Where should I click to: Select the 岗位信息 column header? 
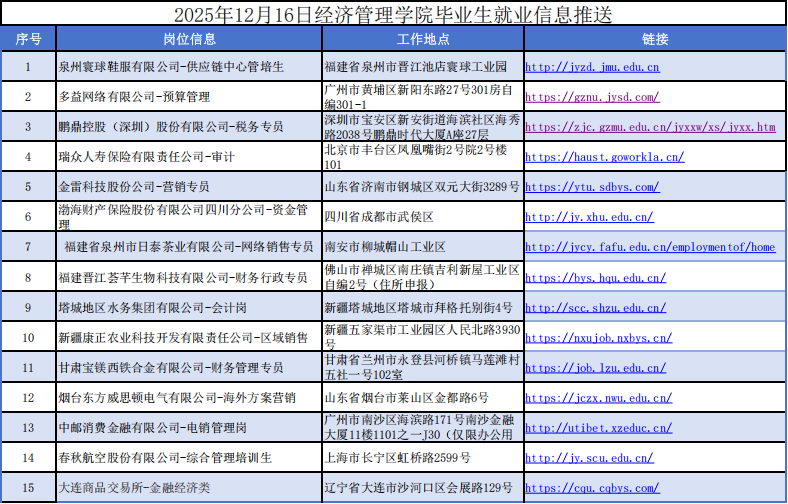point(189,39)
